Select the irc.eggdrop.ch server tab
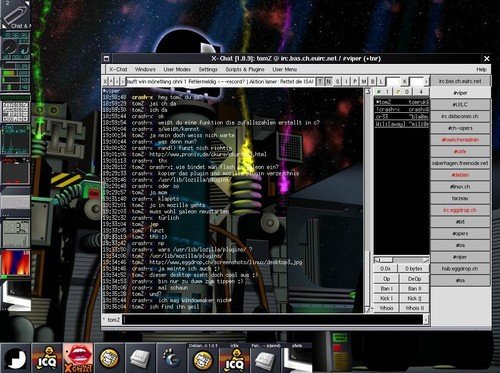Image resolution: width=500 pixels, height=373 pixels. tap(460, 210)
